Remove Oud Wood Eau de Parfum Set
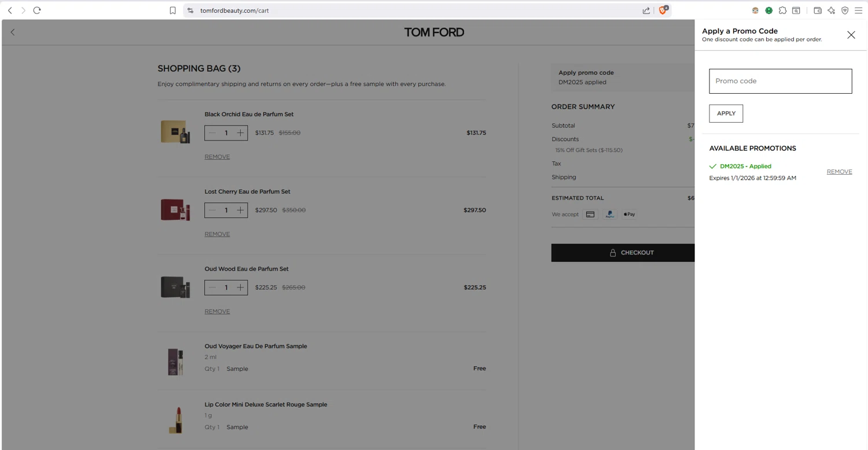 coord(217,312)
